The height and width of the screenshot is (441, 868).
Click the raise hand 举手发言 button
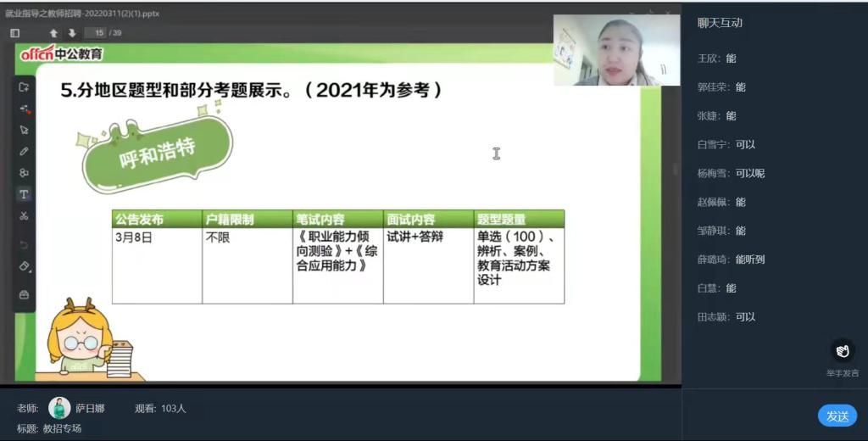click(x=842, y=352)
